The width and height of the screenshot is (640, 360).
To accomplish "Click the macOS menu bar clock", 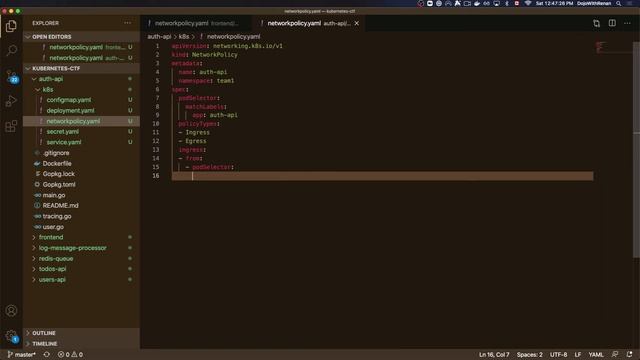I will point(554,3).
